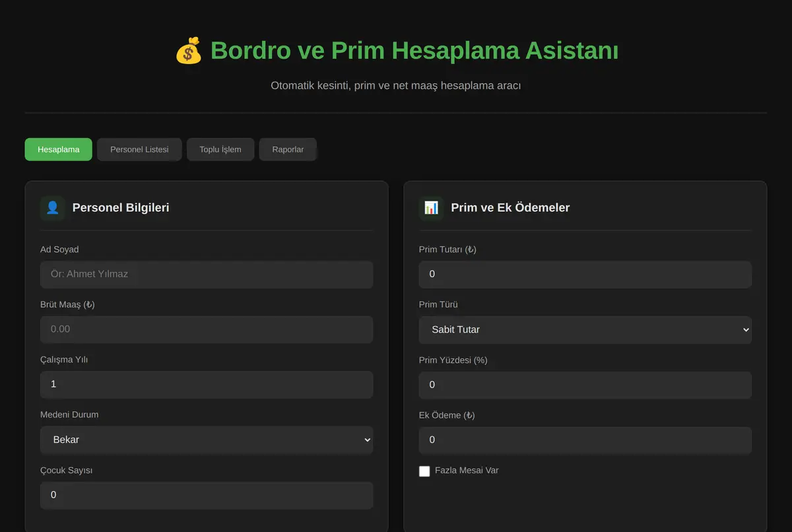The height and width of the screenshot is (532, 792).
Task: Click the Medeni Durum label
Action: [70, 415]
